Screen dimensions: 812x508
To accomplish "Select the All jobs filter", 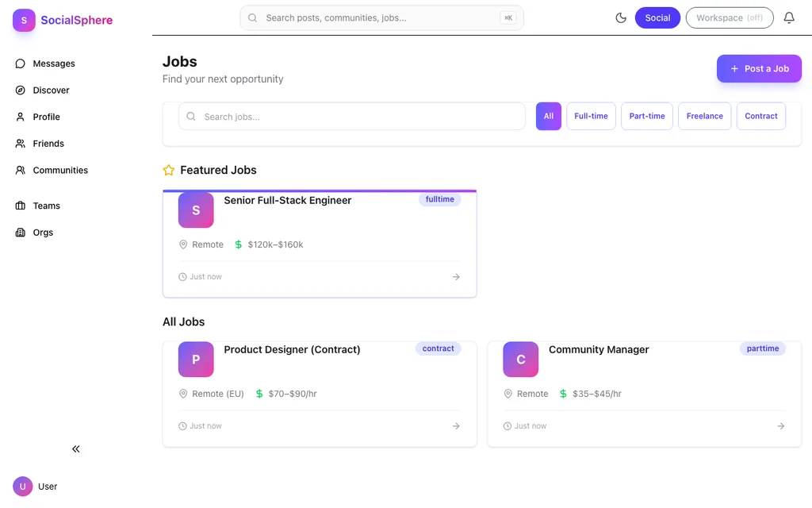I will point(549,116).
